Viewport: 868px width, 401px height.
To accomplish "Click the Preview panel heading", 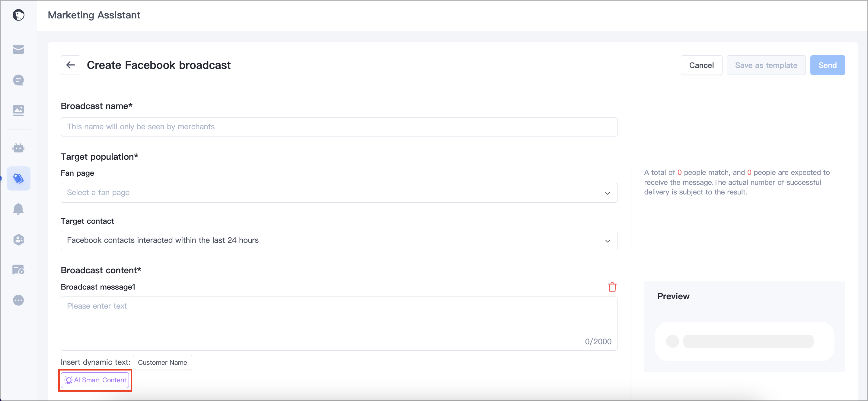I will coord(673,296).
